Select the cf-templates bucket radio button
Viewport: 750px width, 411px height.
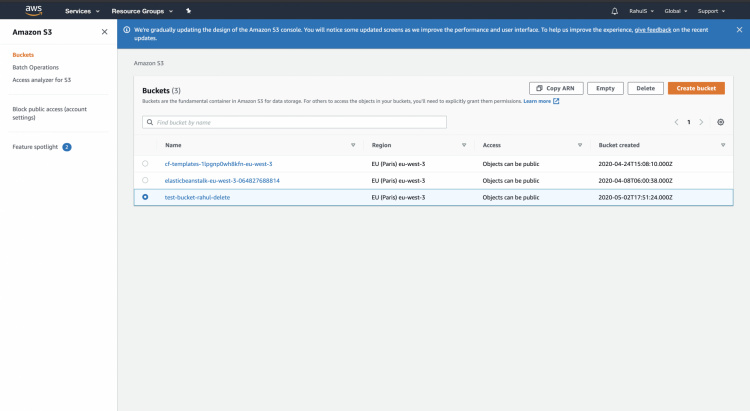[145, 163]
